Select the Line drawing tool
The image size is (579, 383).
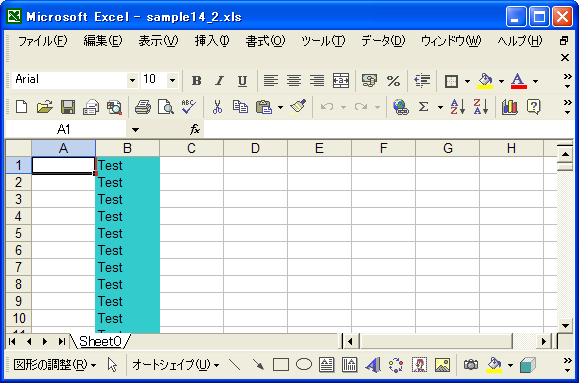pyautogui.click(x=234, y=365)
